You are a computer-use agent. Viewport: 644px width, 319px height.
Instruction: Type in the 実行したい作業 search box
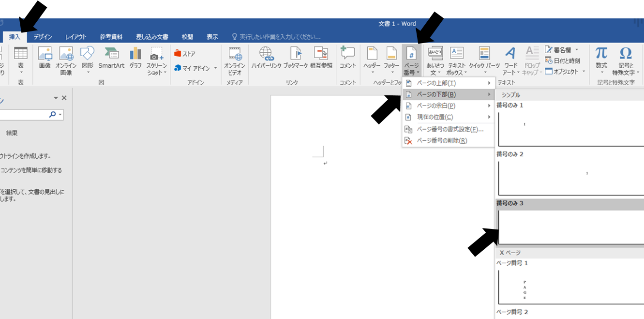click(x=280, y=37)
